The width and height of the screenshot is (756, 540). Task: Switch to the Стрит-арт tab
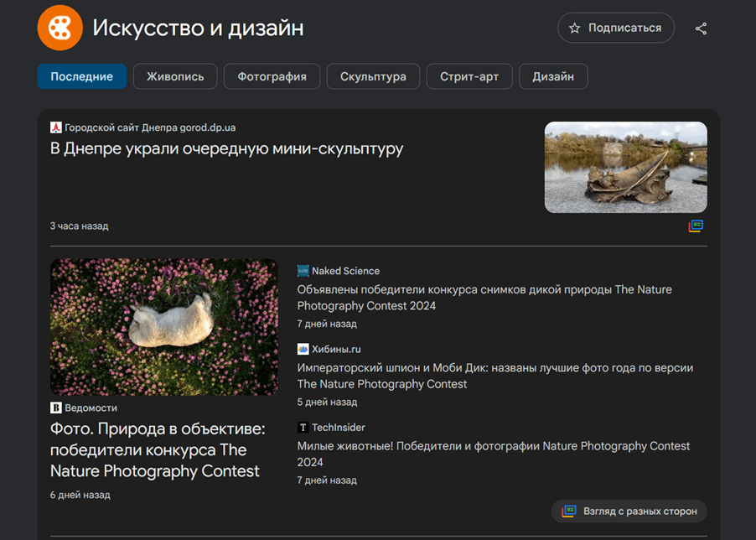coord(469,76)
